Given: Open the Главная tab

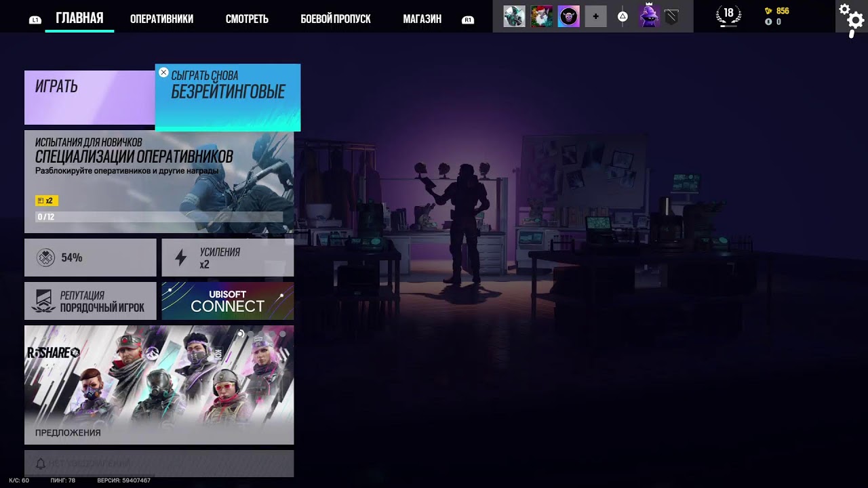Looking at the screenshot, I should 79,18.
